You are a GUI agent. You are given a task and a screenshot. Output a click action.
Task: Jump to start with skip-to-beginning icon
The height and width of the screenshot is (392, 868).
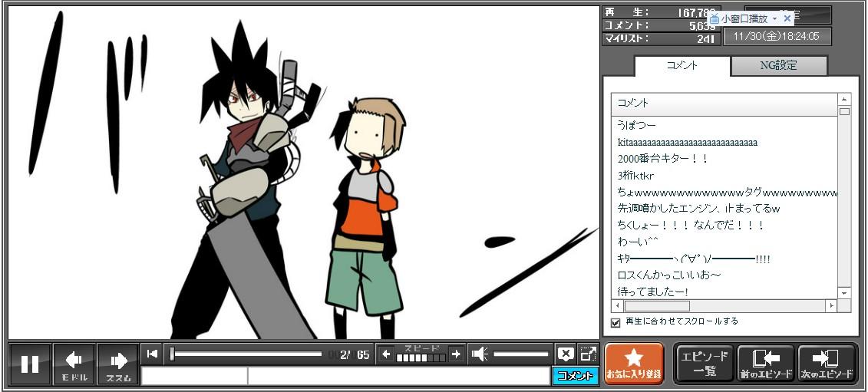pos(153,354)
